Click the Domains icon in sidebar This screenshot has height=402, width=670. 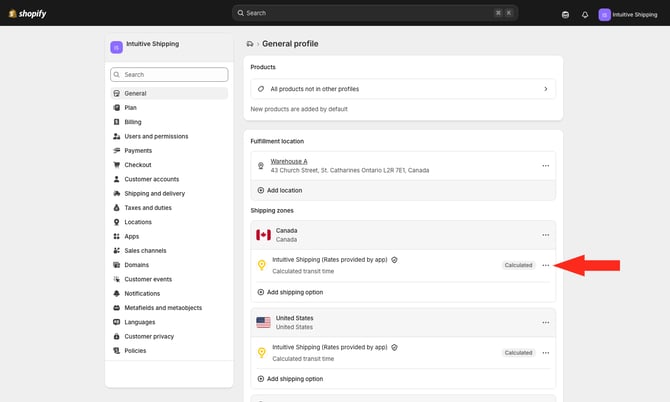pyautogui.click(x=116, y=265)
